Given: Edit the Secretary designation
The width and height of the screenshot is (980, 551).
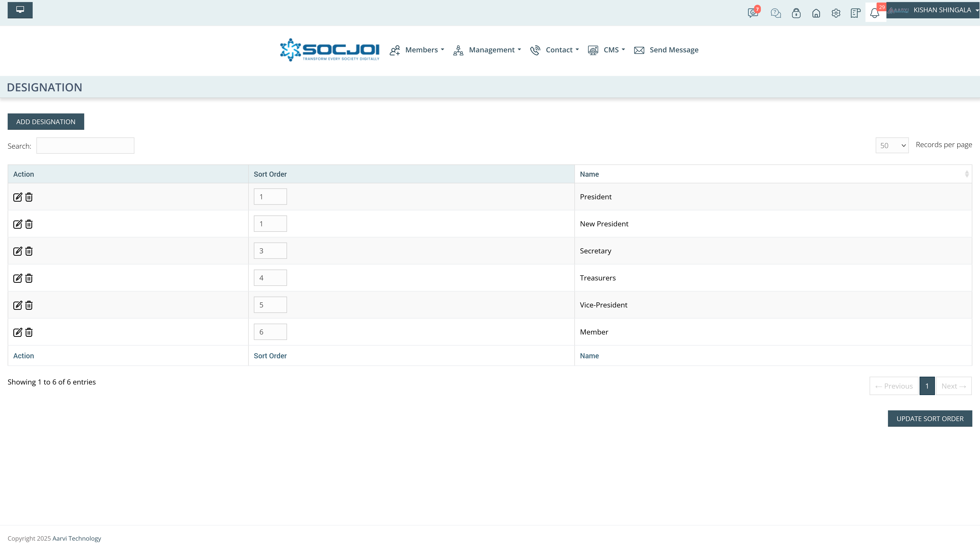Looking at the screenshot, I should pyautogui.click(x=18, y=251).
